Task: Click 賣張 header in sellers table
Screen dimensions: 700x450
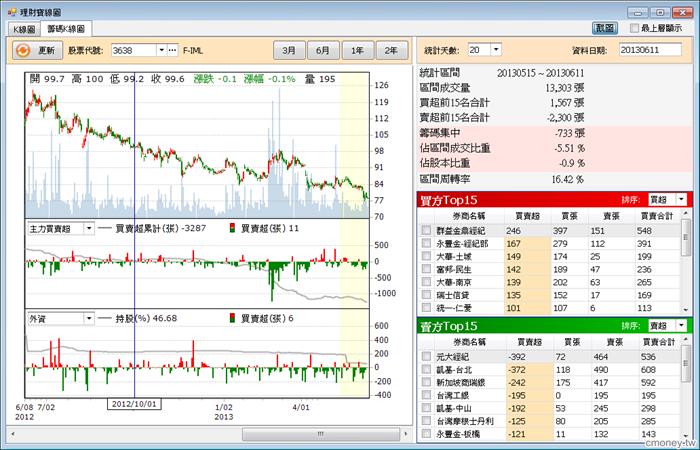Action: 614,342
